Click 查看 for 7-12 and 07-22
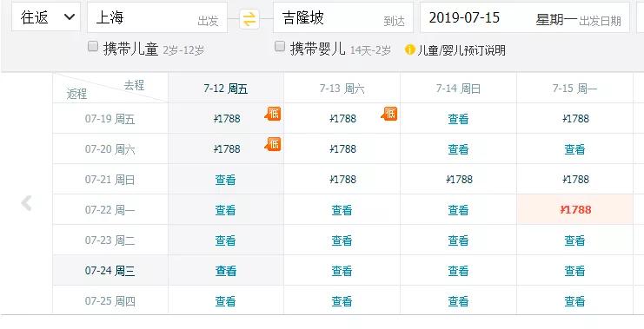644x329 pixels. click(225, 210)
